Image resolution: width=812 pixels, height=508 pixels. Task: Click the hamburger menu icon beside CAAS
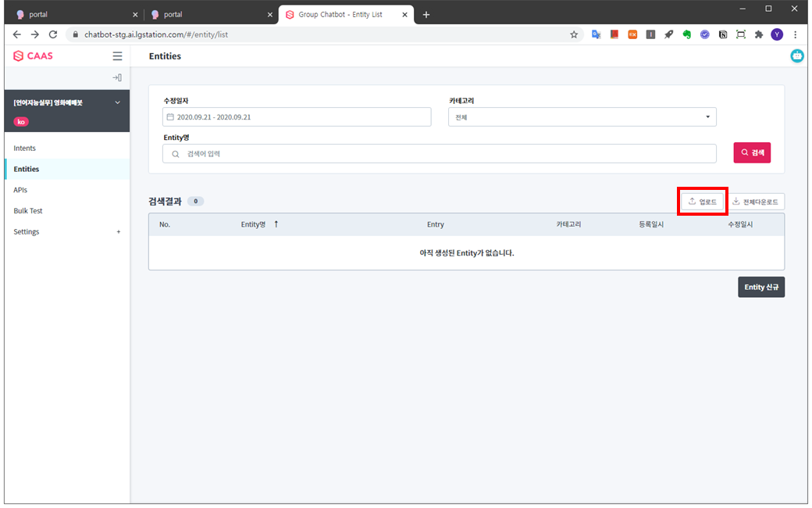117,56
